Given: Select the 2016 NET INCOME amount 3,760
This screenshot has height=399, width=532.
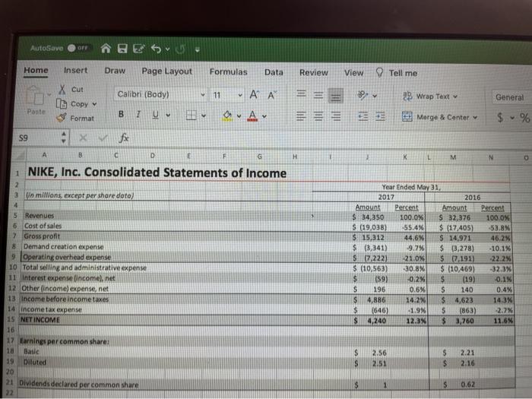Looking at the screenshot, I should point(456,321).
